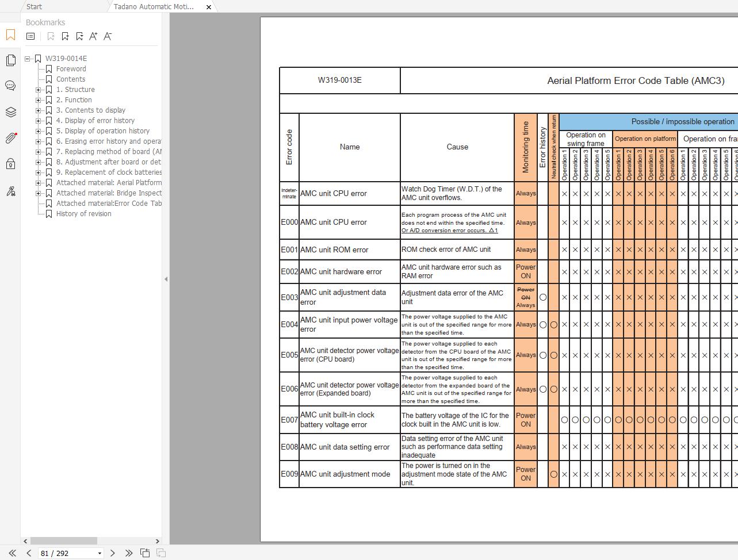
Task: Click the 'Cause' column header
Action: (x=457, y=147)
